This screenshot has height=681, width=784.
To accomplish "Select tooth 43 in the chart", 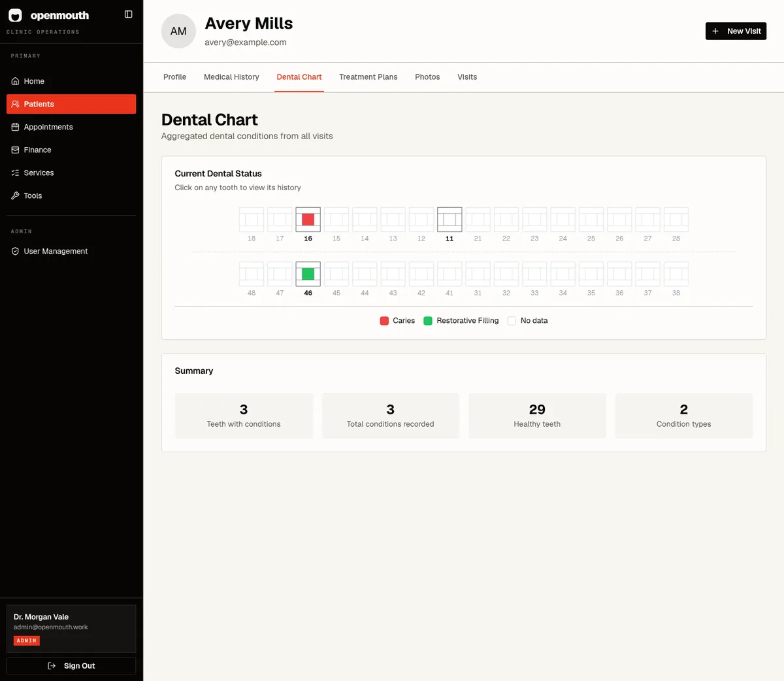I will pos(393,274).
